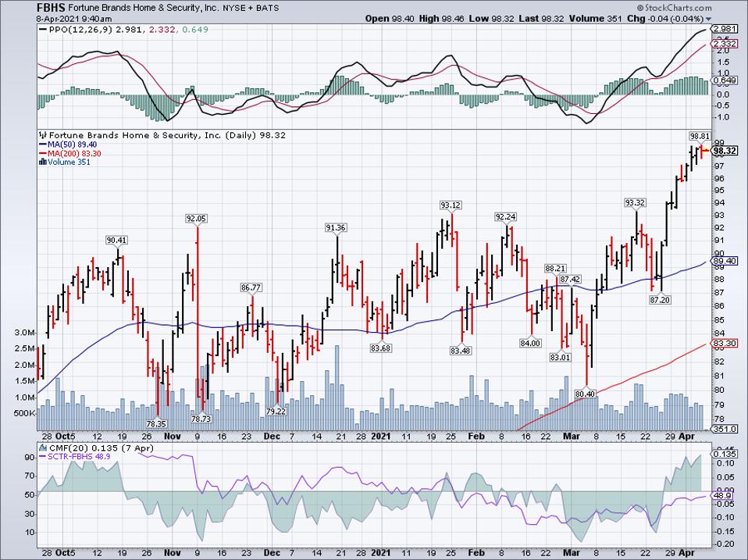748x560 pixels.
Task: Click the MA(50) tag 89.40 on right axis
Action: coord(724,261)
